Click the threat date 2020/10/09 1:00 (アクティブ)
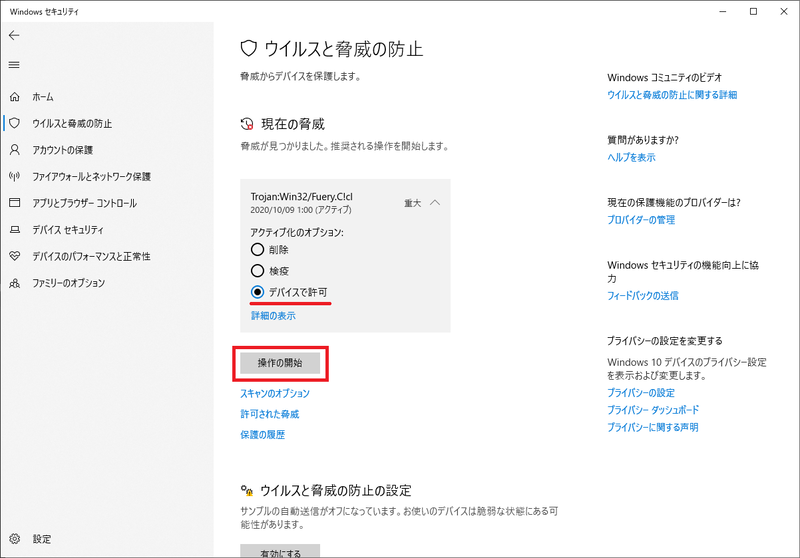This screenshot has width=800, height=558. click(301, 210)
